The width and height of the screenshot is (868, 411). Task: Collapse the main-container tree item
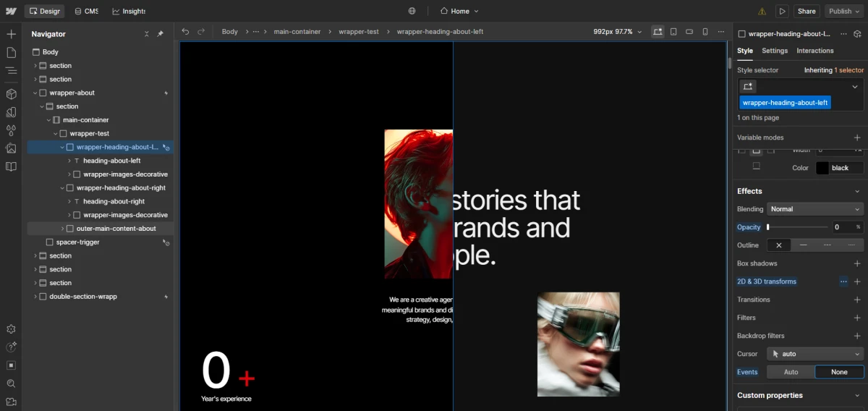click(48, 120)
